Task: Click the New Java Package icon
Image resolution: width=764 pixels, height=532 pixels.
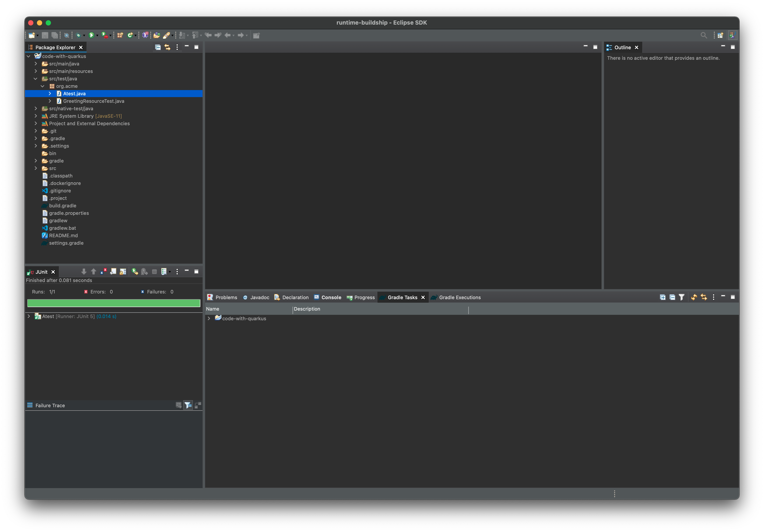Action: tap(120, 35)
